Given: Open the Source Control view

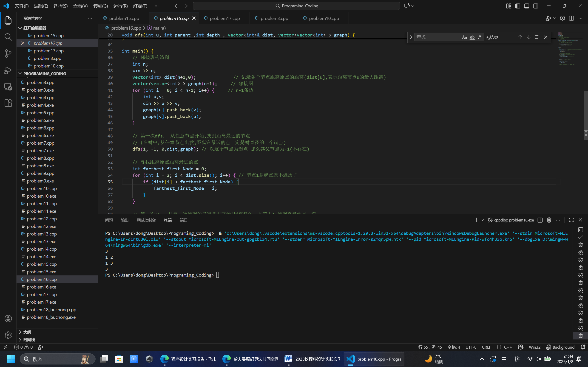Looking at the screenshot, I should pos(8,53).
